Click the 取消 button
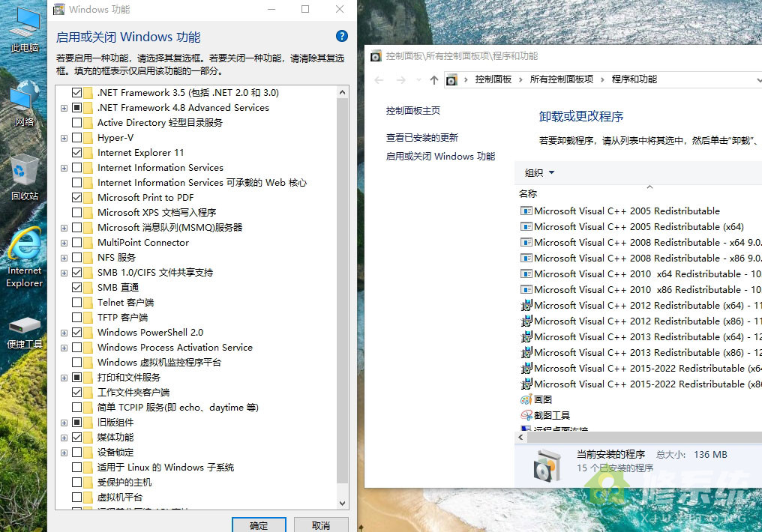762x532 pixels. point(321,525)
